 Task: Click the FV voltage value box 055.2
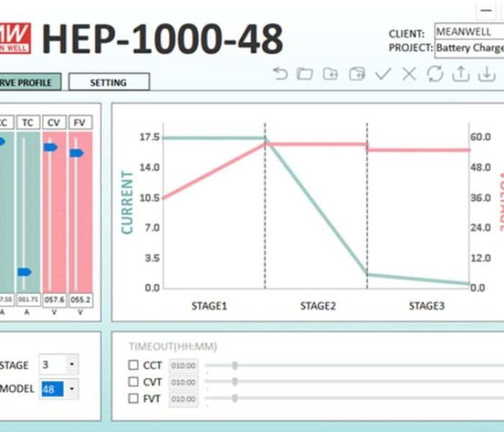coord(80,300)
